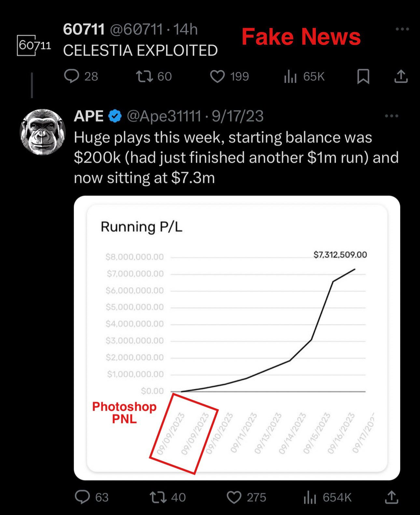Open more options for 60711 tweet
Screen dimensions: 420x515
coord(402,29)
